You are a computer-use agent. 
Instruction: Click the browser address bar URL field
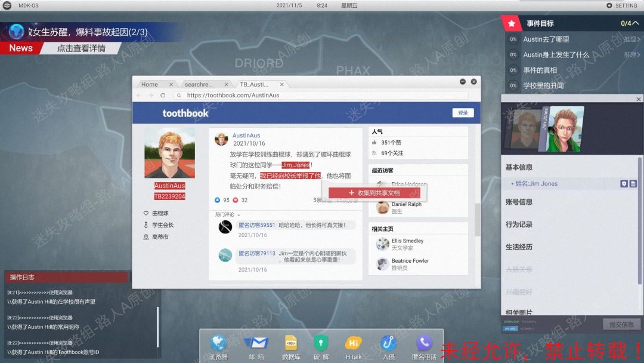321,96
